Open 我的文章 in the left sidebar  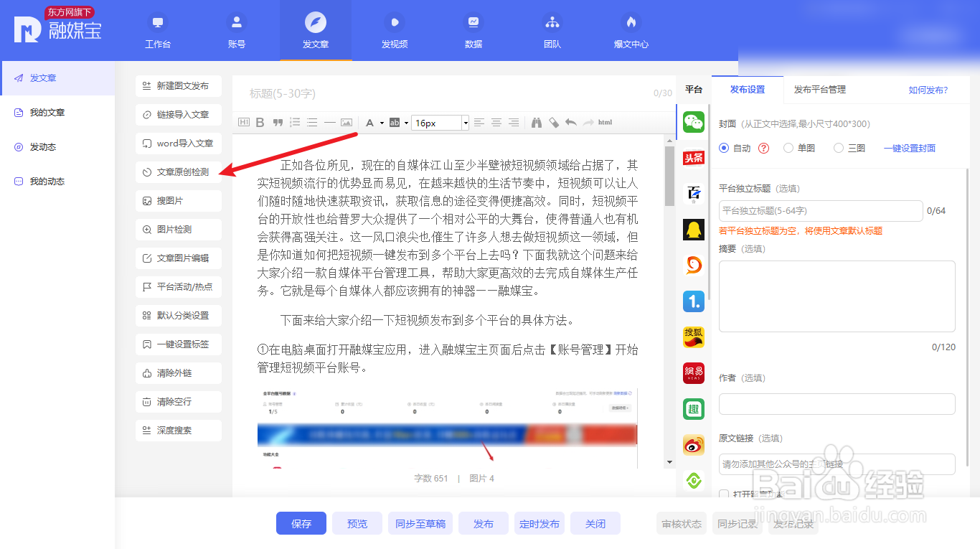pyautogui.click(x=57, y=113)
